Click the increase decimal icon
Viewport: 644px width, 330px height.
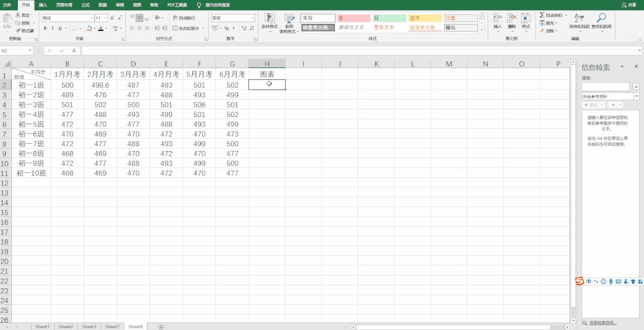click(244, 28)
